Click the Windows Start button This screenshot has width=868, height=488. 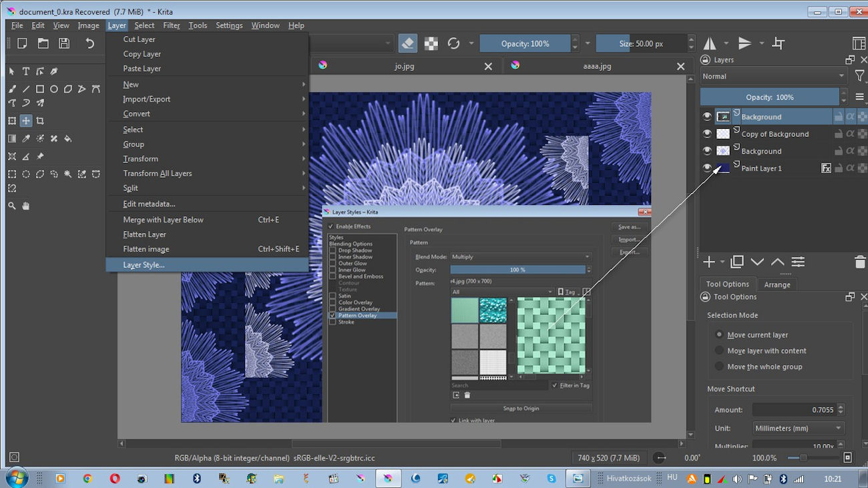click(x=16, y=478)
